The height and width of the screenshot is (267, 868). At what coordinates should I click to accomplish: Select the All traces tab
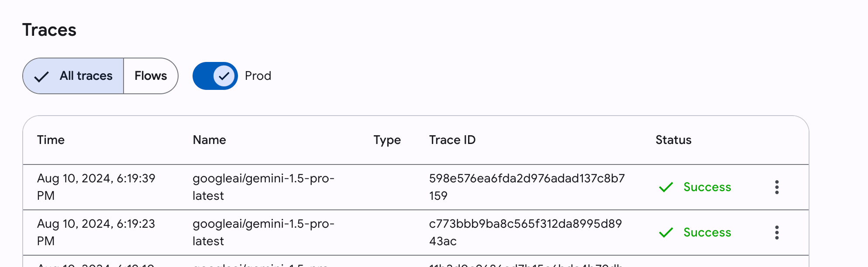pos(73,76)
